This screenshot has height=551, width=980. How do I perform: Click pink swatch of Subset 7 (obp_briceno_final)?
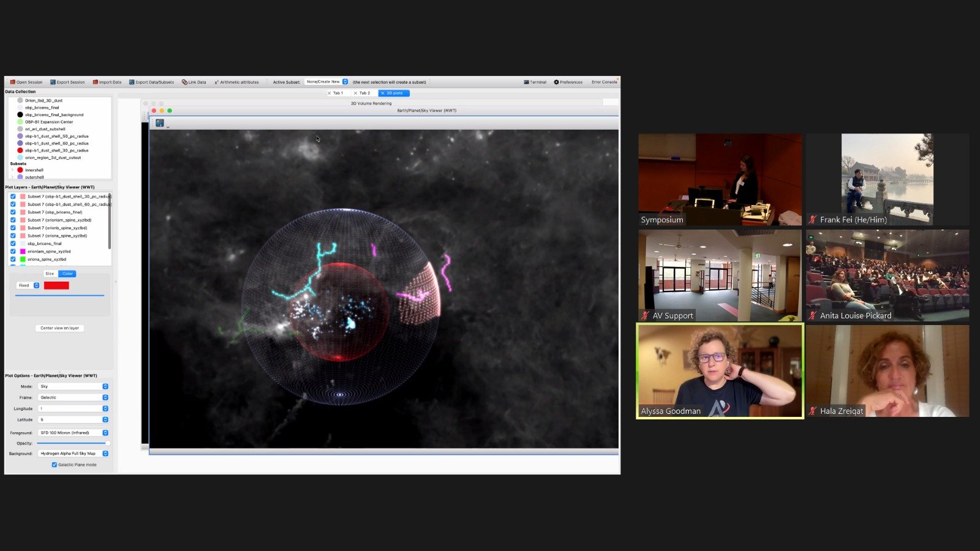23,212
